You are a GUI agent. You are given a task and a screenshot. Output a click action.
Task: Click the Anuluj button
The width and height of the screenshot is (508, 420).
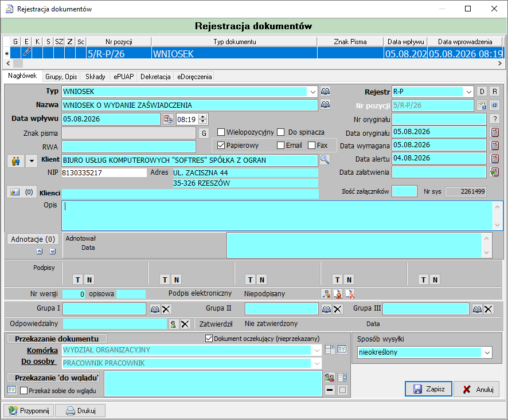[x=476, y=389]
